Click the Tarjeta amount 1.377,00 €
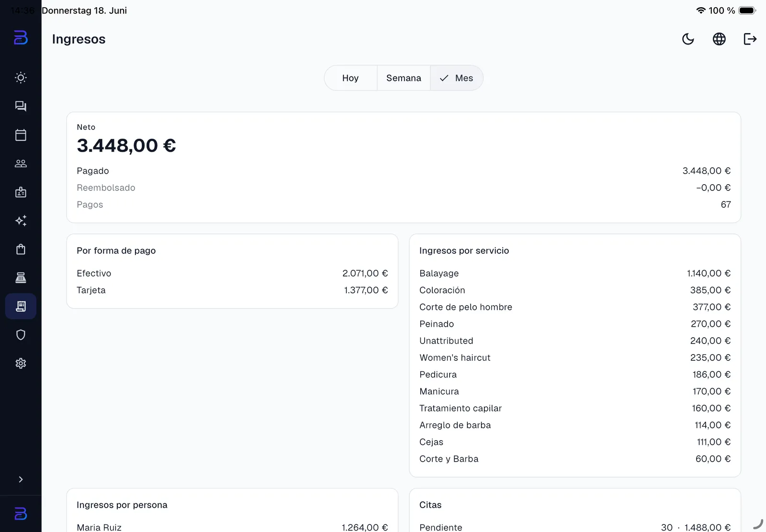This screenshot has height=532, width=766. click(x=366, y=290)
